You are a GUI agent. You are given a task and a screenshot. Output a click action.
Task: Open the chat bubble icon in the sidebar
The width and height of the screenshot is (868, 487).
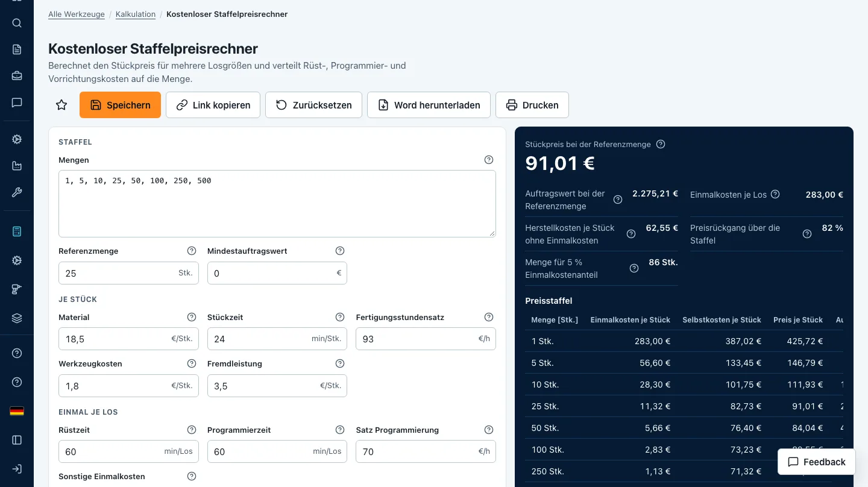coord(17,102)
